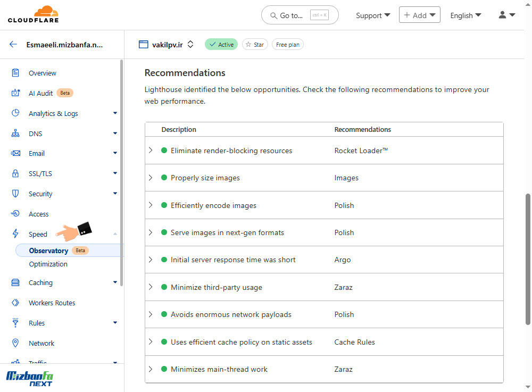Expand the Serve images in next-gen formats row
The width and height of the screenshot is (532, 392).
[x=151, y=232]
